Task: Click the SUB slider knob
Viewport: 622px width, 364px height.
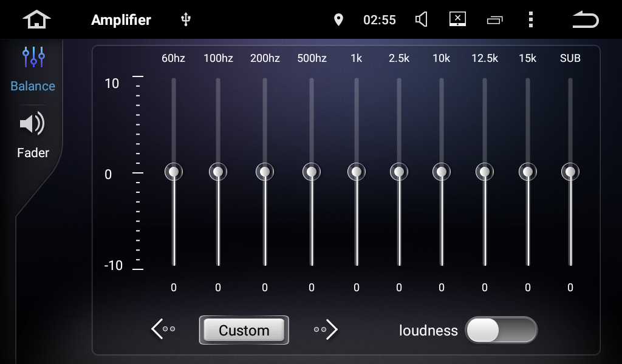Action: (x=570, y=172)
